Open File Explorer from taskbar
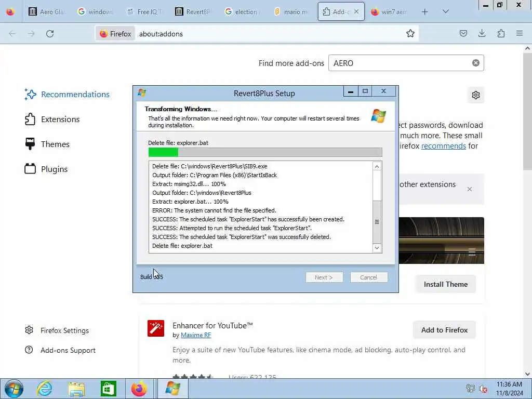 coord(77,389)
